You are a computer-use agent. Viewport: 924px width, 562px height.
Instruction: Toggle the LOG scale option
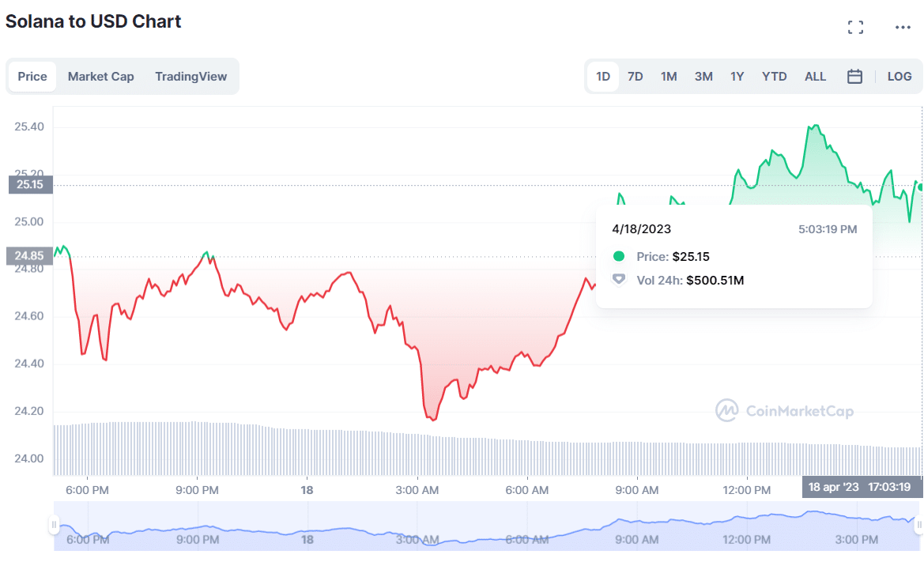pos(899,77)
